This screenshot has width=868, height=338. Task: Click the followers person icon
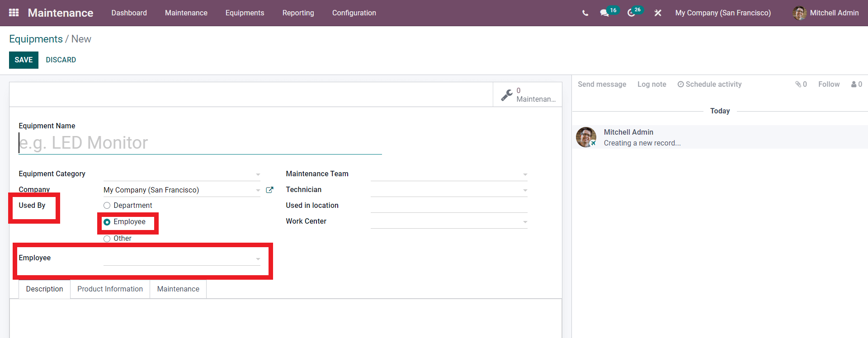click(x=854, y=84)
